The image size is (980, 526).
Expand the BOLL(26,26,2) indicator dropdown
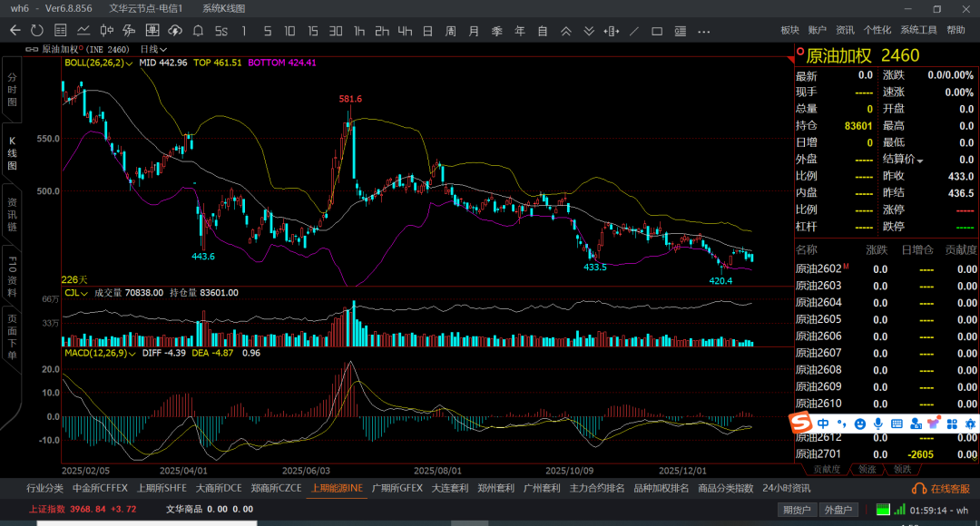point(130,63)
